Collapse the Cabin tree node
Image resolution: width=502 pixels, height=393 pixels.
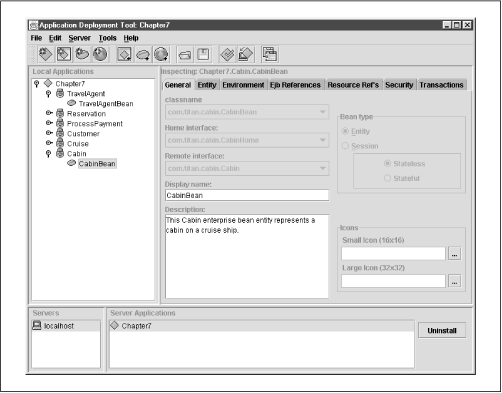point(49,153)
